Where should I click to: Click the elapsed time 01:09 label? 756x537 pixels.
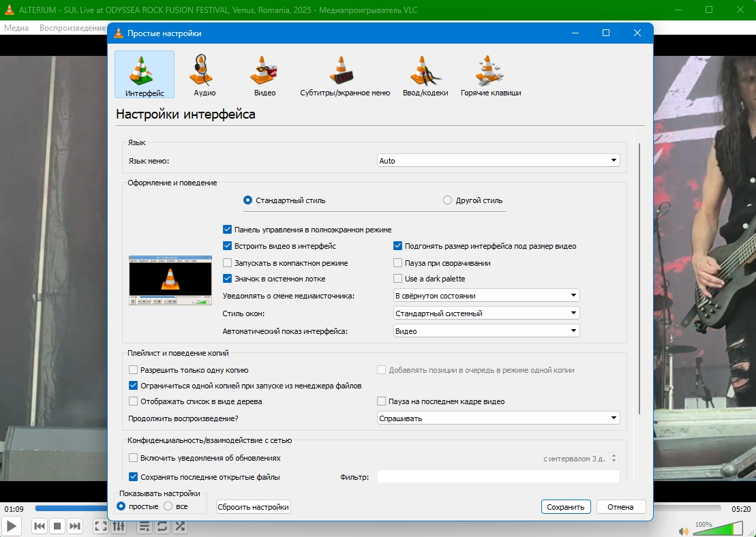tap(14, 508)
